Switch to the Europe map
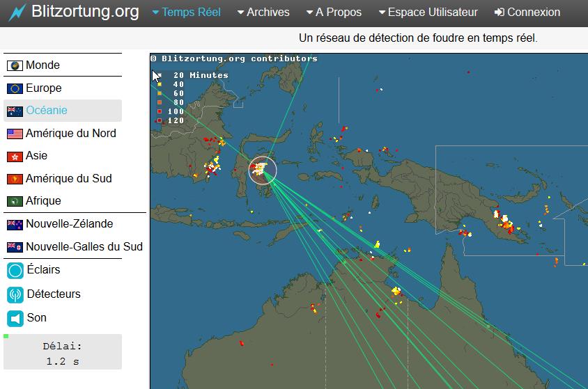 [43, 88]
